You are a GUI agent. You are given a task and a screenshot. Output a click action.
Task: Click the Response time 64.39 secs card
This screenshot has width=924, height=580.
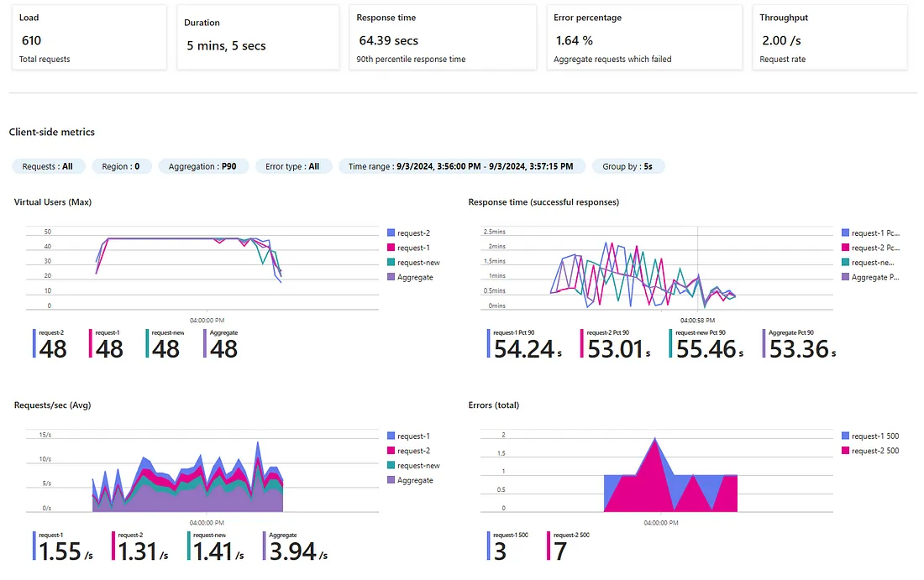(x=442, y=38)
